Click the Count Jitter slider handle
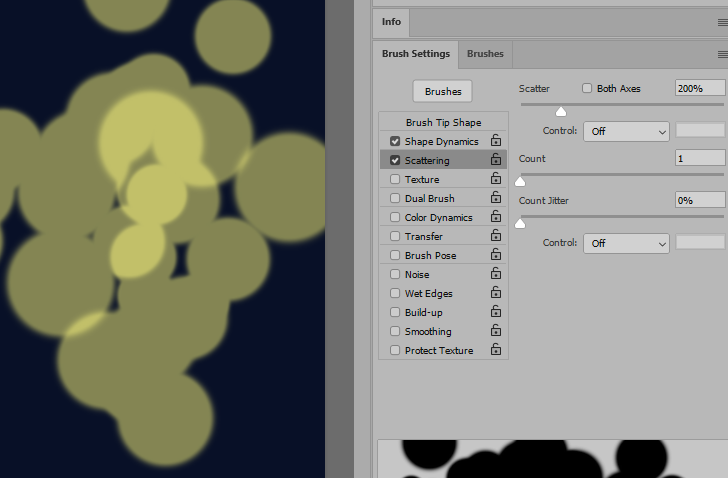 (x=520, y=224)
